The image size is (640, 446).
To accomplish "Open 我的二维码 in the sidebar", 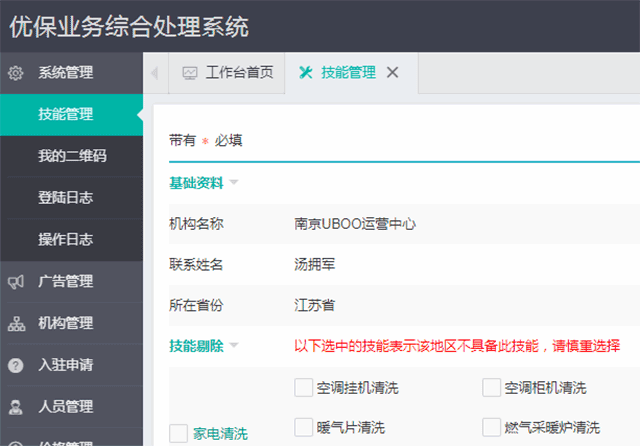I will 72,156.
